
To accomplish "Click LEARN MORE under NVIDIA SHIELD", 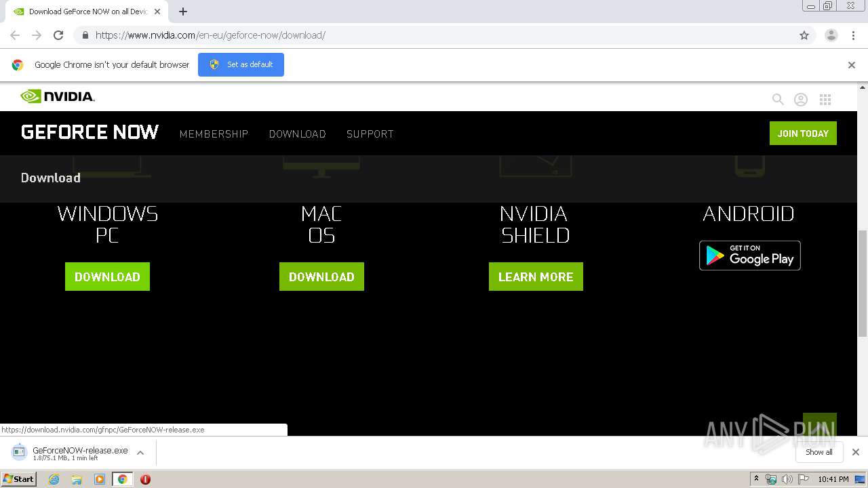I will coord(536,277).
